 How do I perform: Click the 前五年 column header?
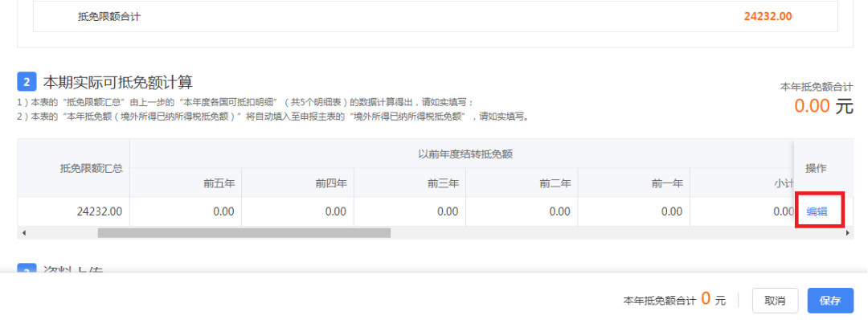(186, 183)
